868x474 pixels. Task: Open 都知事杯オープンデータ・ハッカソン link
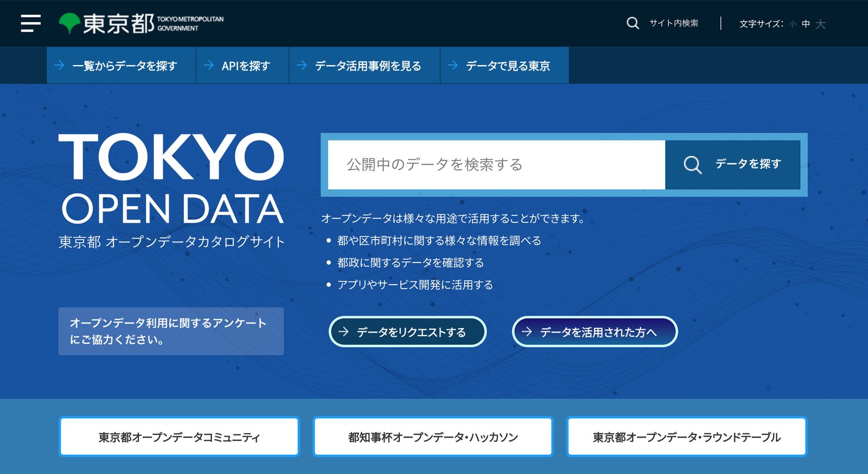[433, 437]
